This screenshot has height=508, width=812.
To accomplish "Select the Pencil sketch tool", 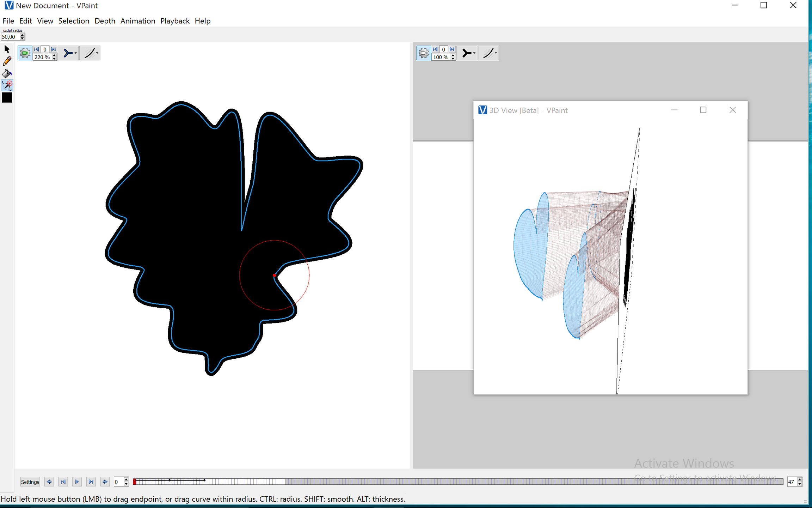I will pos(7,61).
